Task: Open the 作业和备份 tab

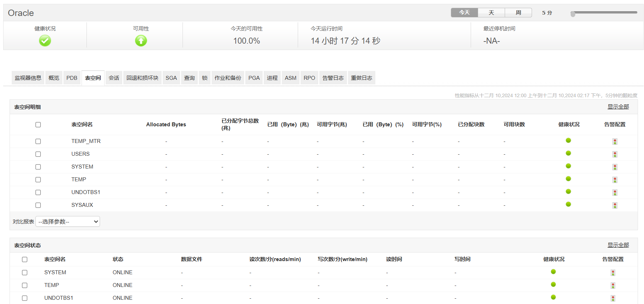Action: pos(228,78)
